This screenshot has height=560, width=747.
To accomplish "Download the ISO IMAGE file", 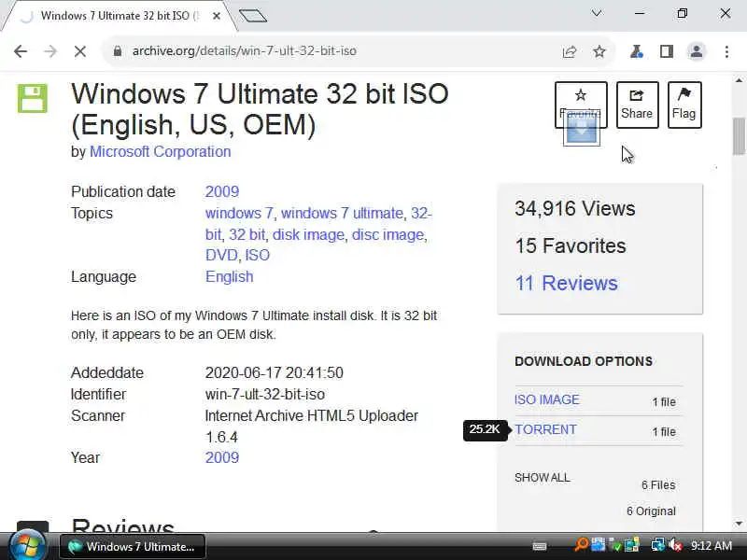I will pos(546,399).
